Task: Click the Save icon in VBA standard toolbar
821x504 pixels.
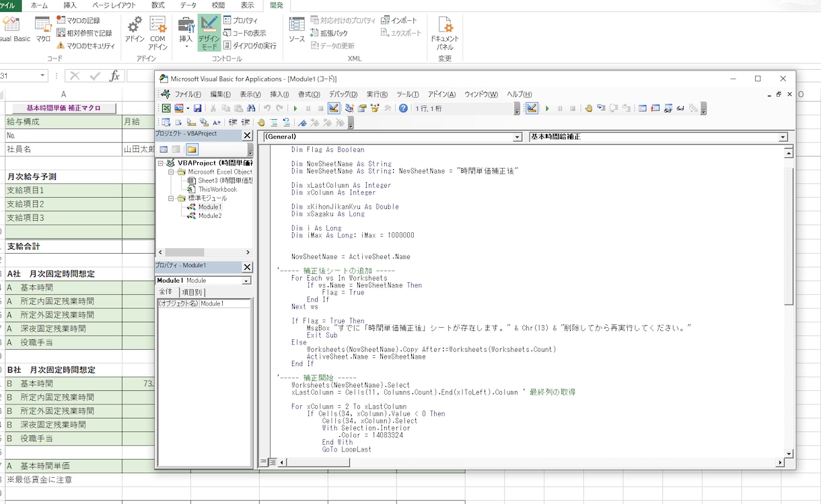Action: pyautogui.click(x=197, y=108)
